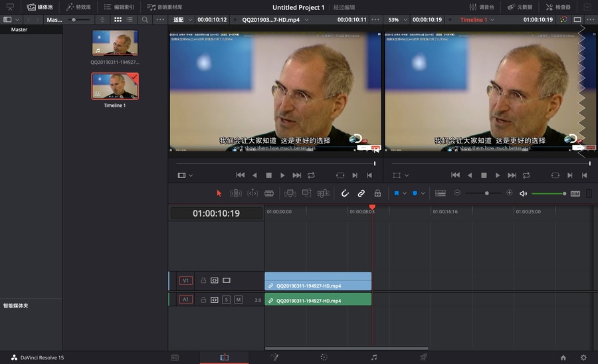This screenshot has height=364, width=598.
Task: Click the Insert Clip toolbar icon
Action: pos(290,193)
